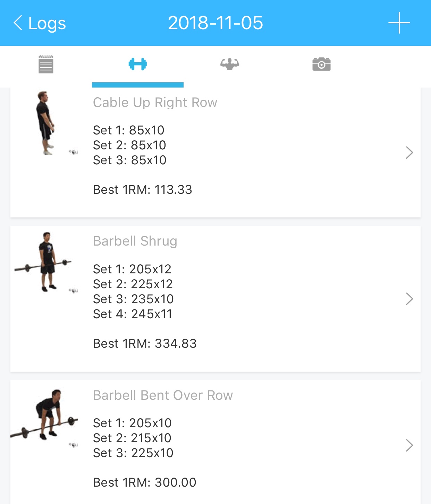
Task: Expand Cable Up Right Row details chevron
Action: [409, 152]
